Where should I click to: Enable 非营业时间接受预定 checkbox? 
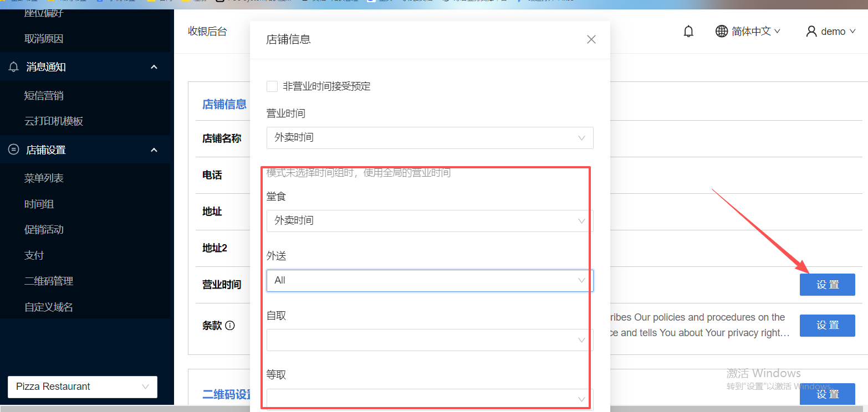point(272,86)
